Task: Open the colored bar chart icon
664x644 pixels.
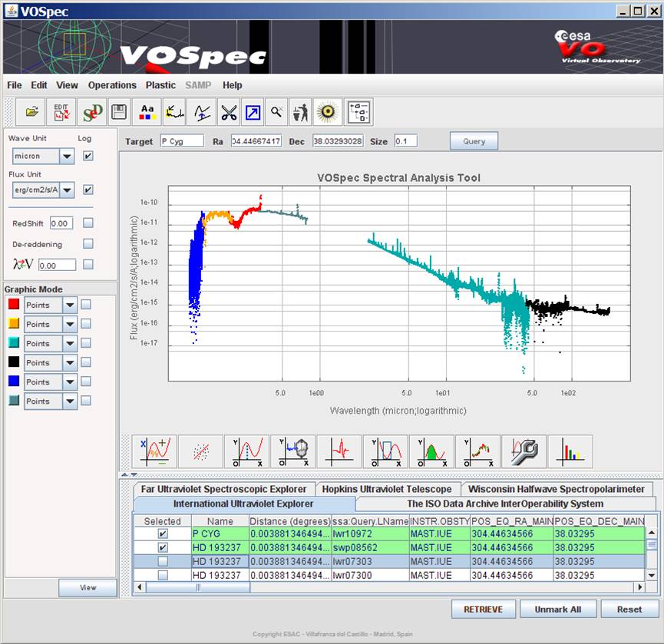Action: 570,451
